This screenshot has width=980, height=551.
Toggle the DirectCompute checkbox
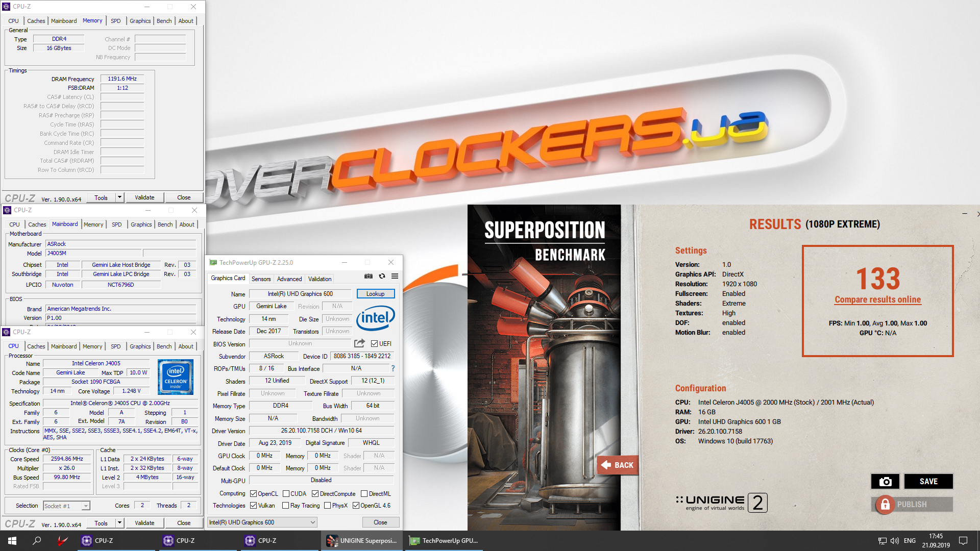click(x=315, y=494)
